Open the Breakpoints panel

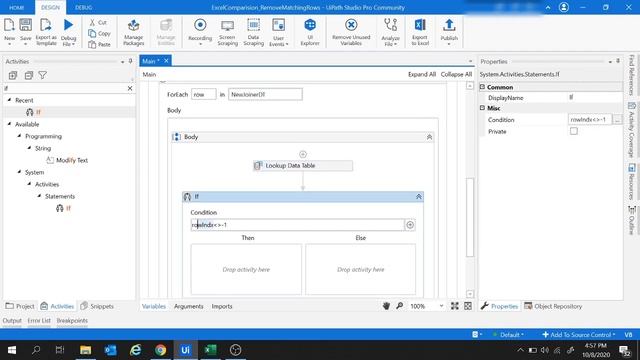point(72,320)
